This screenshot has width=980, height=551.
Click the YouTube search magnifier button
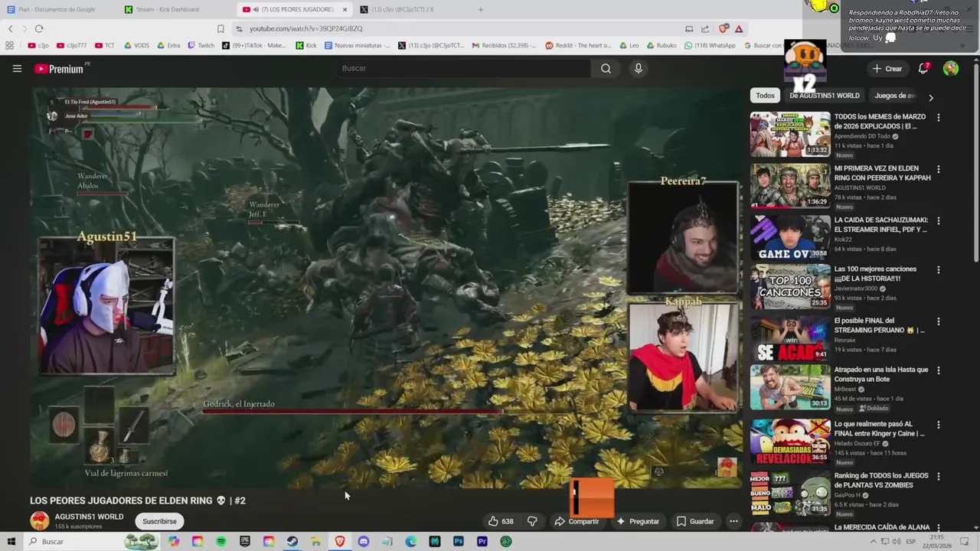(x=606, y=68)
